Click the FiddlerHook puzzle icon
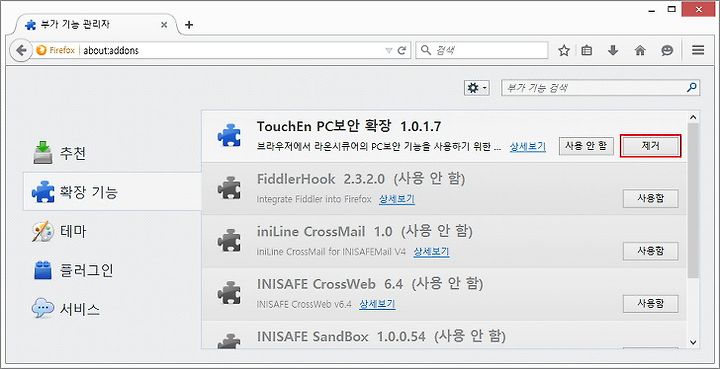The height and width of the screenshot is (369, 720). (x=229, y=187)
